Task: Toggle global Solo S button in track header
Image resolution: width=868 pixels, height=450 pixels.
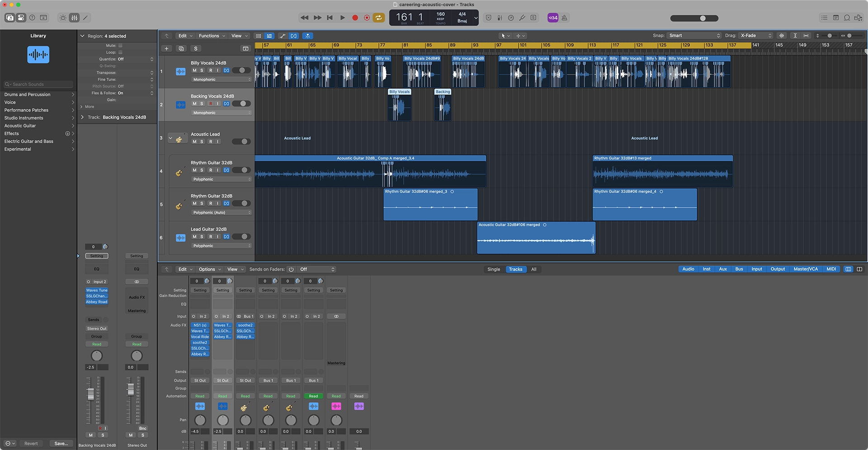Action: (196, 48)
